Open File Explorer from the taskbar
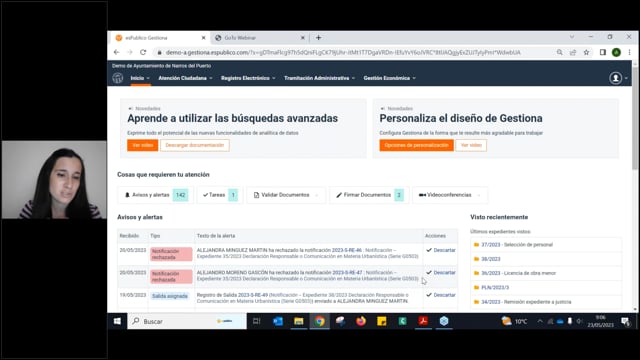Screen dimensions: 640x360 coord(299,321)
